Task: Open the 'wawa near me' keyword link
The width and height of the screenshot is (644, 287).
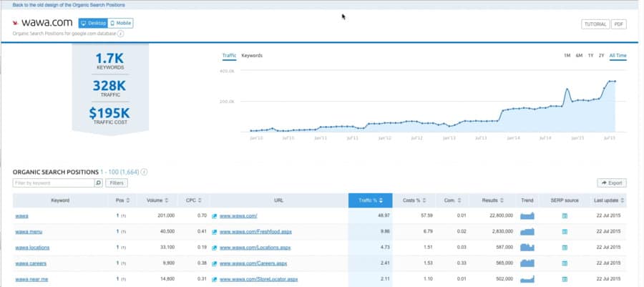Action: coord(31,280)
